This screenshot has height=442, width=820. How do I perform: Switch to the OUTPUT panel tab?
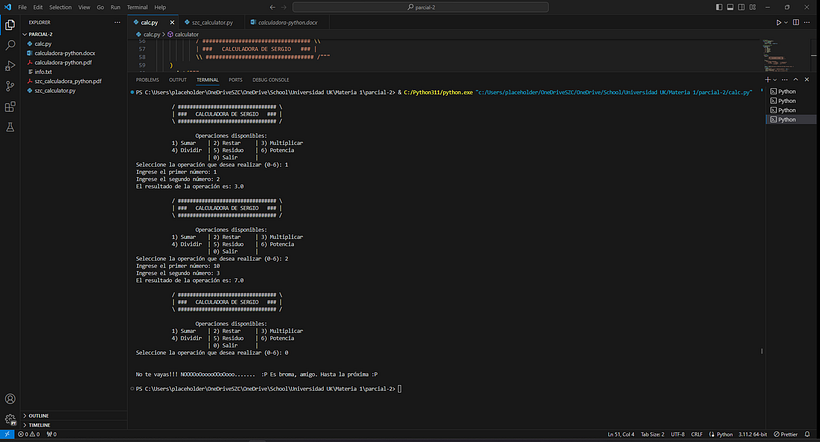coord(178,80)
